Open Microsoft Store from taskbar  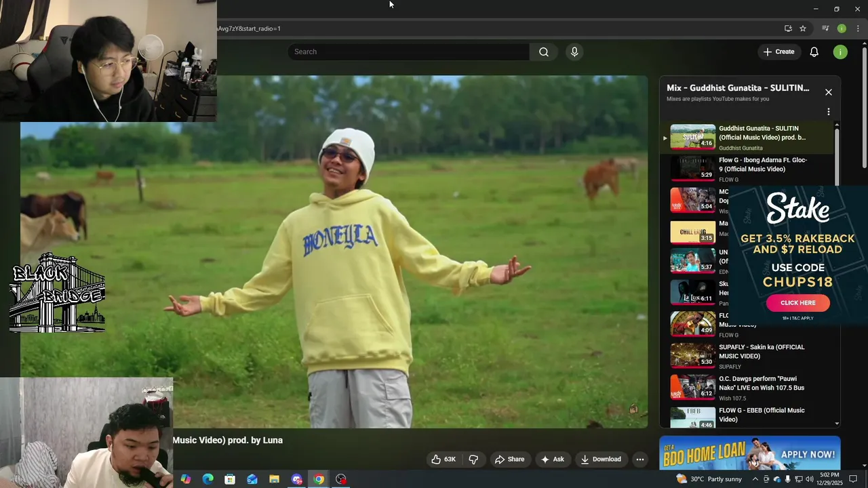point(230,479)
